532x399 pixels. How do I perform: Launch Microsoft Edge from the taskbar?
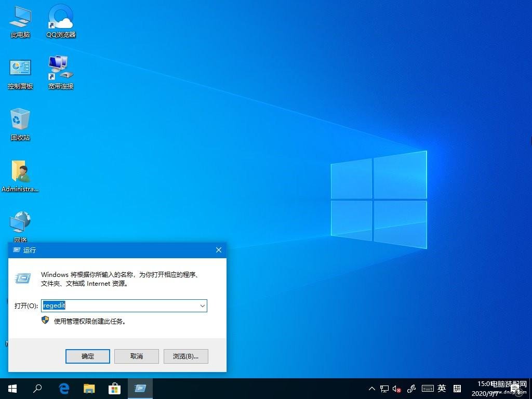tap(63, 388)
